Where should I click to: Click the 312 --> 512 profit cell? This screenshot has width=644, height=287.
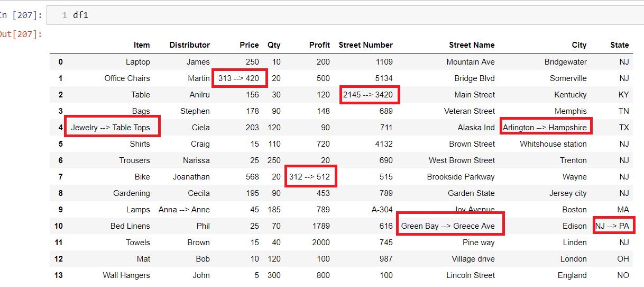click(x=310, y=176)
